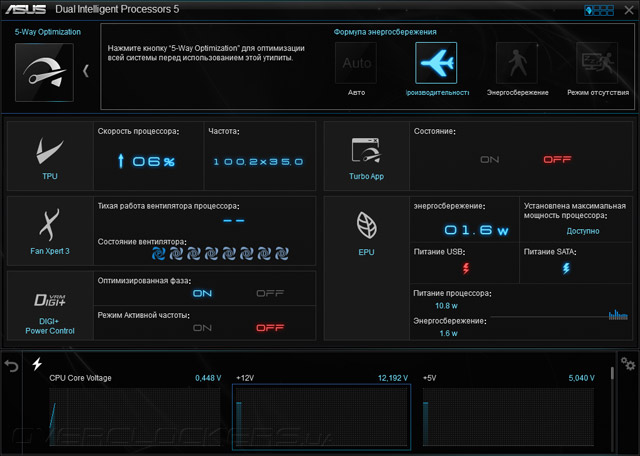This screenshot has height=456, width=640.
Task: Click the 5-Way Optimization label
Action: (47, 32)
